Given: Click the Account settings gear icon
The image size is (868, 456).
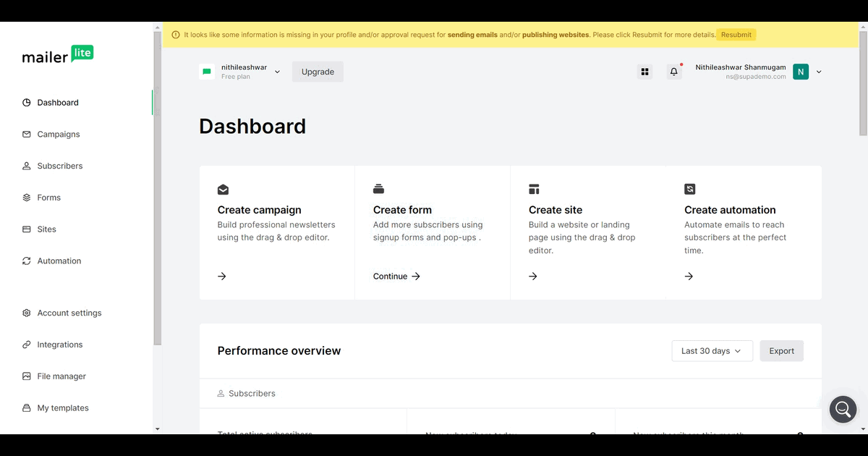Looking at the screenshot, I should [27, 313].
